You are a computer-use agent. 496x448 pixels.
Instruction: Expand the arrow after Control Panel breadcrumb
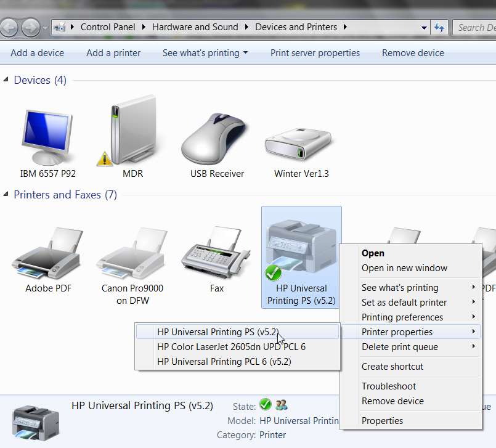144,27
